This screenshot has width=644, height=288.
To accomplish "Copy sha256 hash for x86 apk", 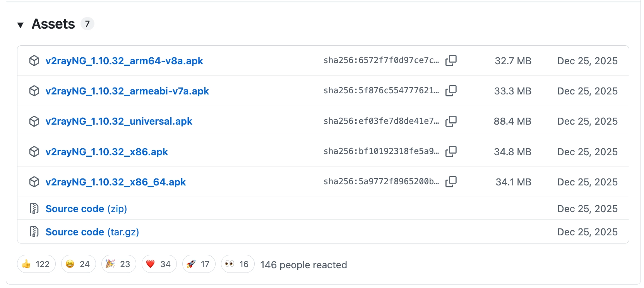I will tap(451, 151).
